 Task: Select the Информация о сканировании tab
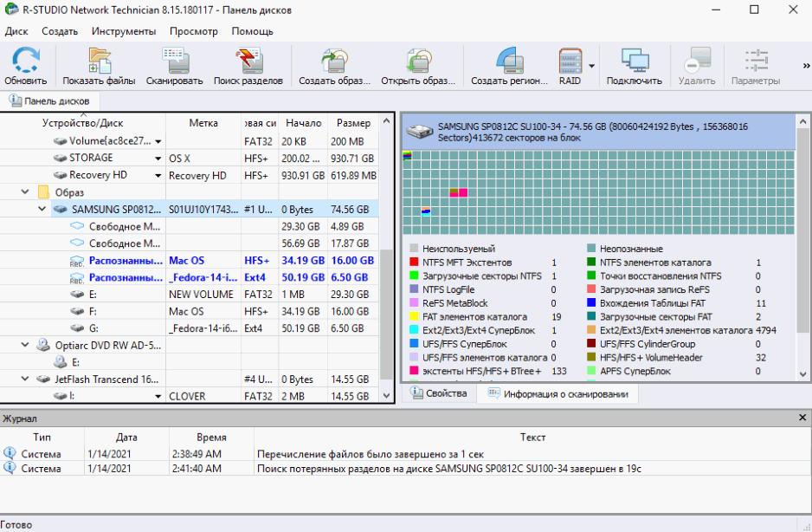tap(558, 394)
